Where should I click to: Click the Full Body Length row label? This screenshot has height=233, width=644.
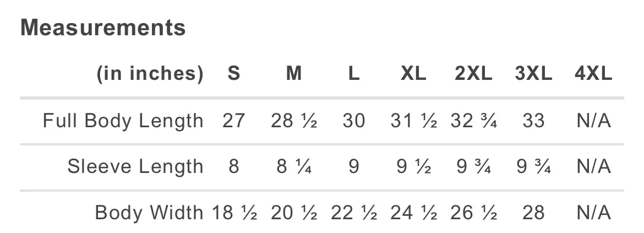pos(123,121)
